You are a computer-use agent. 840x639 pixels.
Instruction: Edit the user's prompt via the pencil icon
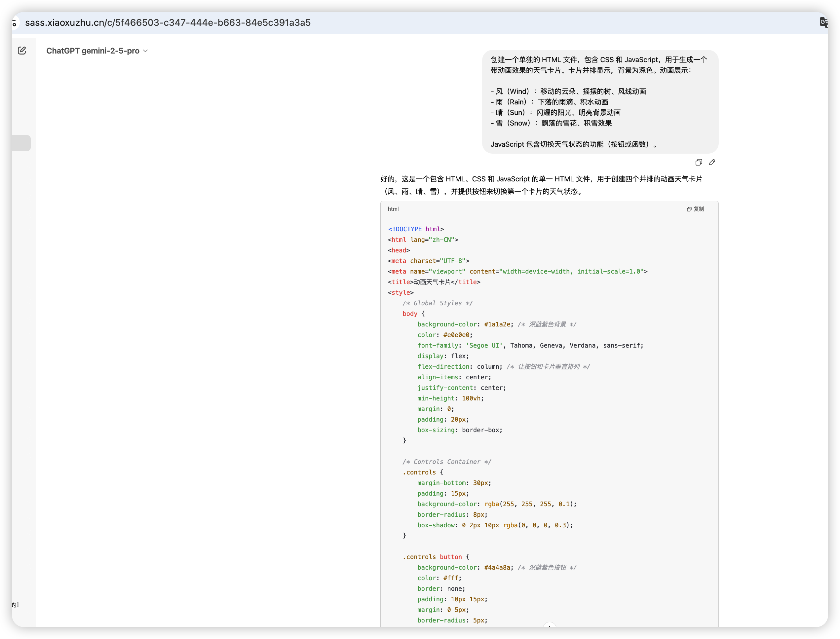coord(712,163)
